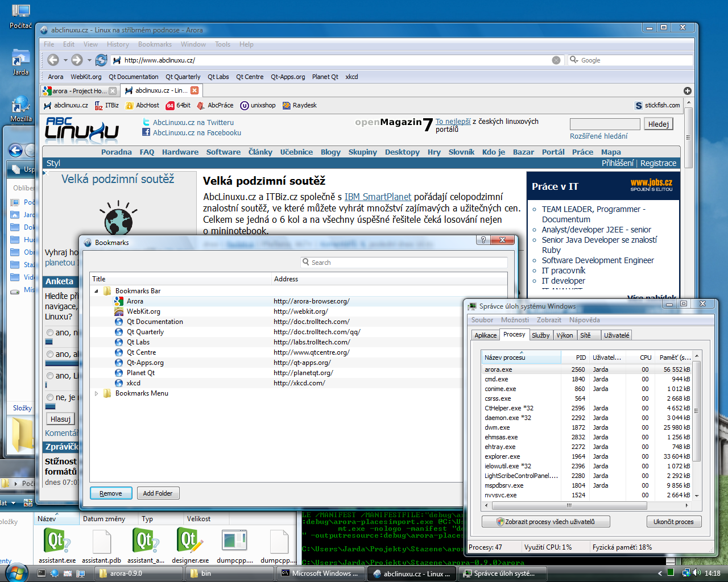Switch to the Služby tab in Task Manager
Viewport: 728px width, 582px height.
[540, 335]
